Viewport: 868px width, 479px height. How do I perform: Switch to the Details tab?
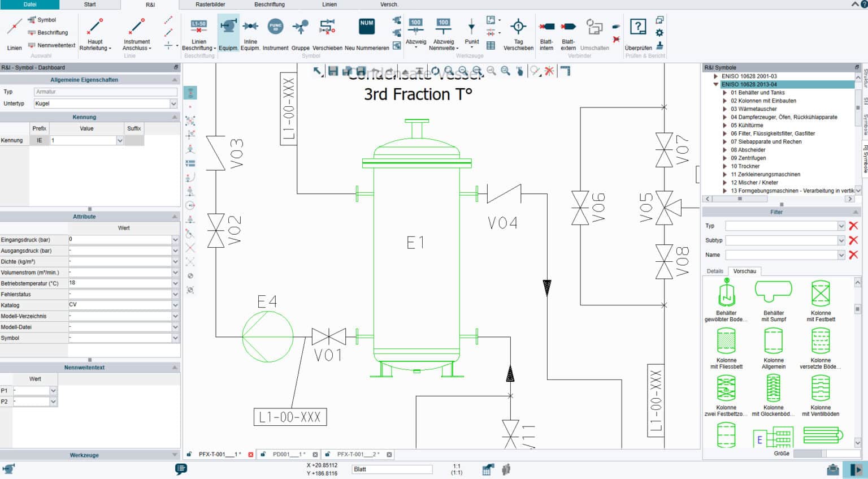point(714,271)
